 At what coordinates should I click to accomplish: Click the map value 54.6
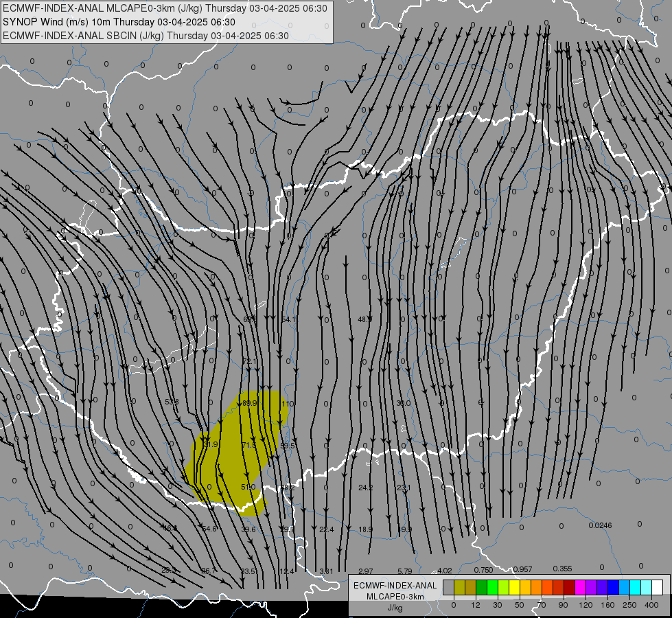click(209, 529)
